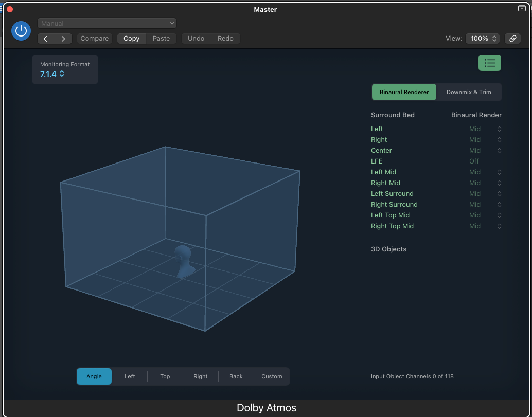
Task: Open the Left channel binaural render menu
Action: (x=485, y=129)
